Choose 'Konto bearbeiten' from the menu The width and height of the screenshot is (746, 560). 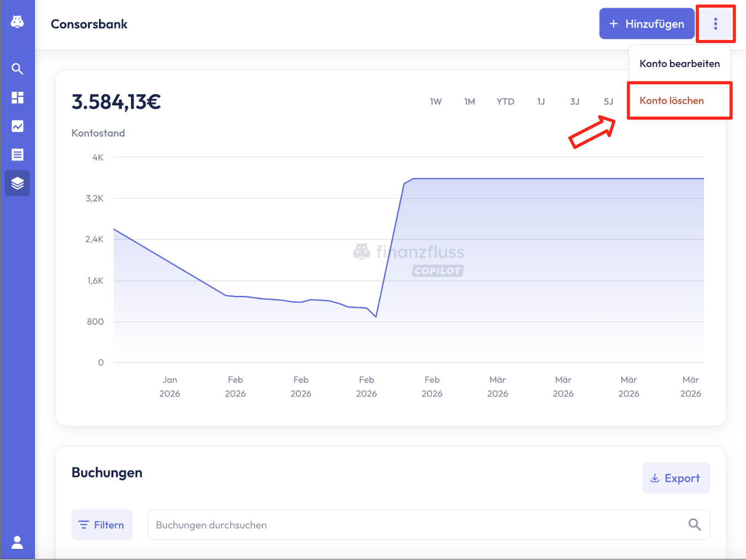coord(680,64)
